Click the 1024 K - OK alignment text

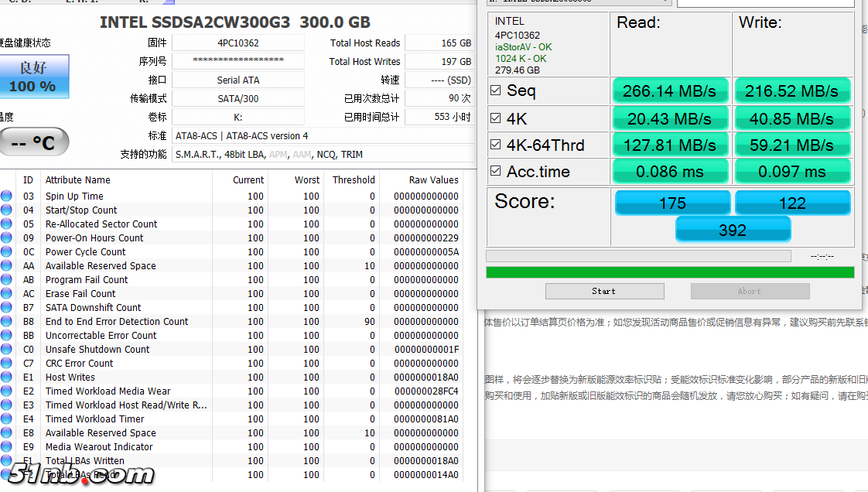pyautogui.click(x=521, y=59)
